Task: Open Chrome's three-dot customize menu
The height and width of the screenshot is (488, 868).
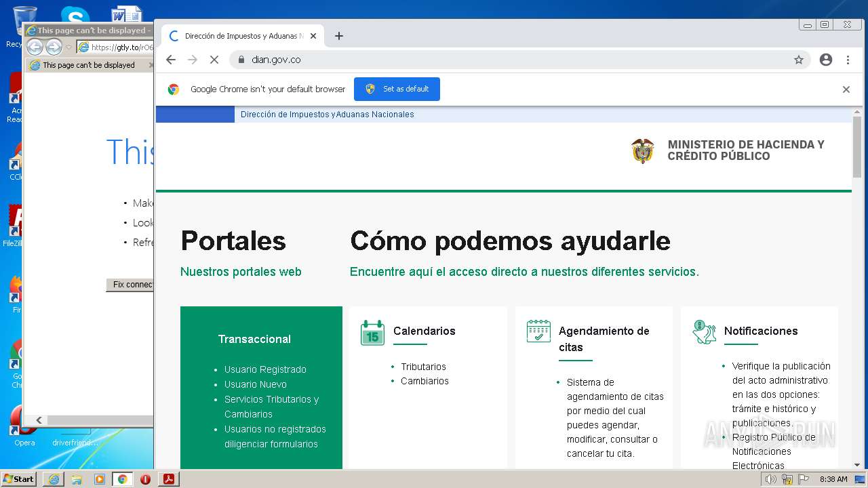Action: tap(848, 60)
